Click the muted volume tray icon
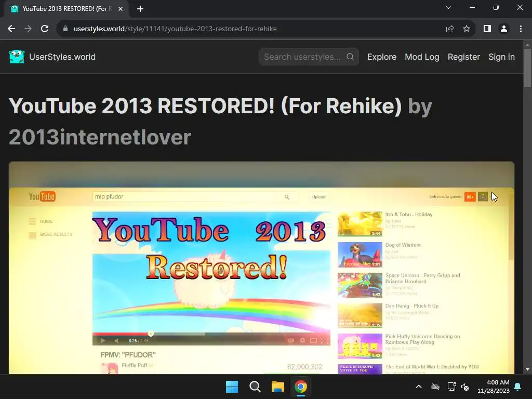This screenshot has width=532, height=399. (465, 387)
